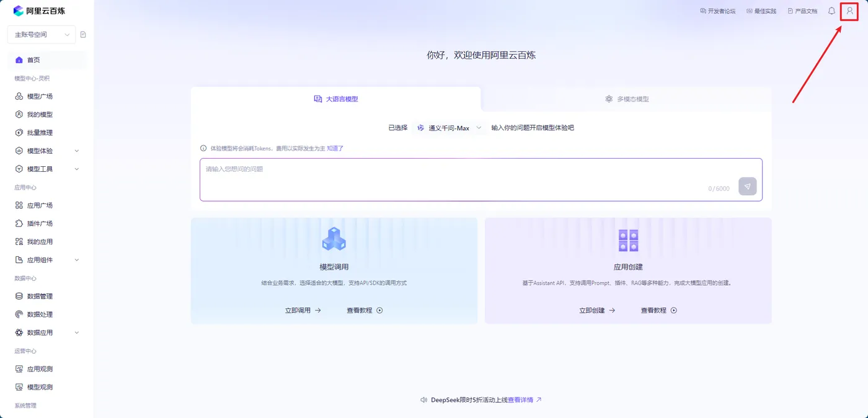
Task: Open the user account avatar icon
Action: pos(849,11)
